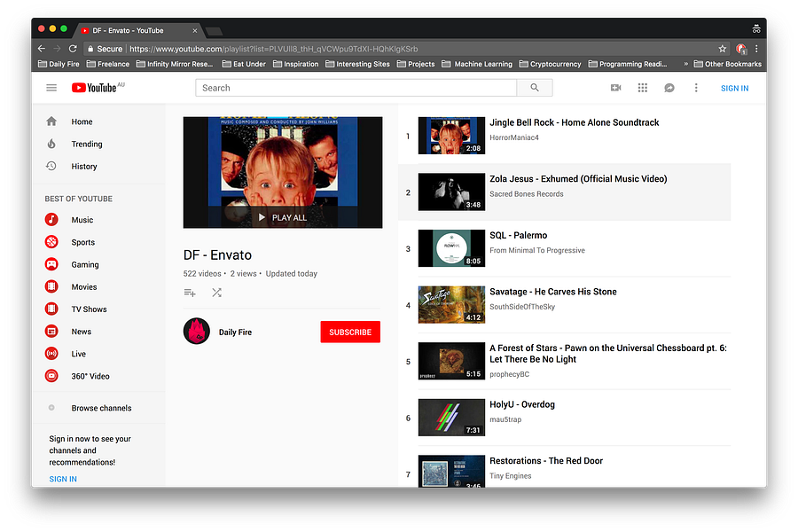Open TV Shows category

click(89, 309)
